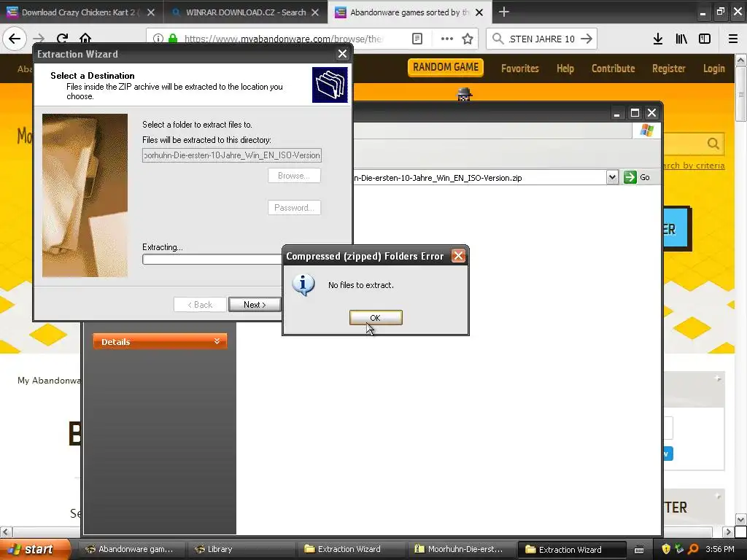Click the taskbar clock 3:56 PM
The height and width of the screenshot is (560, 747).
pyautogui.click(x=719, y=549)
